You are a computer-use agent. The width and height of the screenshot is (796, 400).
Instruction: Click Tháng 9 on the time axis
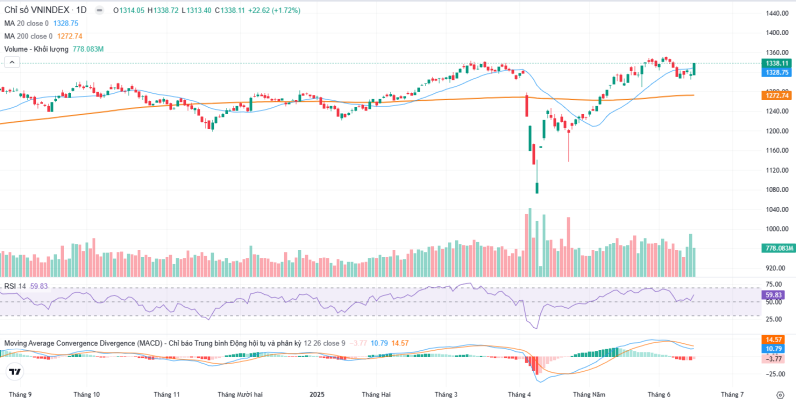[x=20, y=394]
